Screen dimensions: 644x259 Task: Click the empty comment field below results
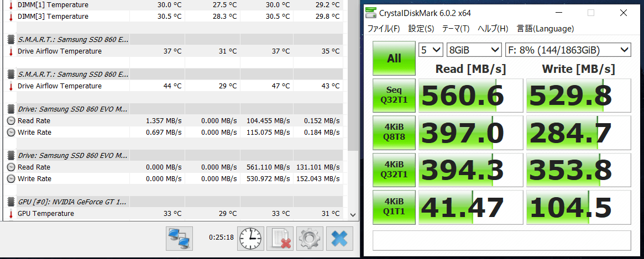tap(501, 240)
